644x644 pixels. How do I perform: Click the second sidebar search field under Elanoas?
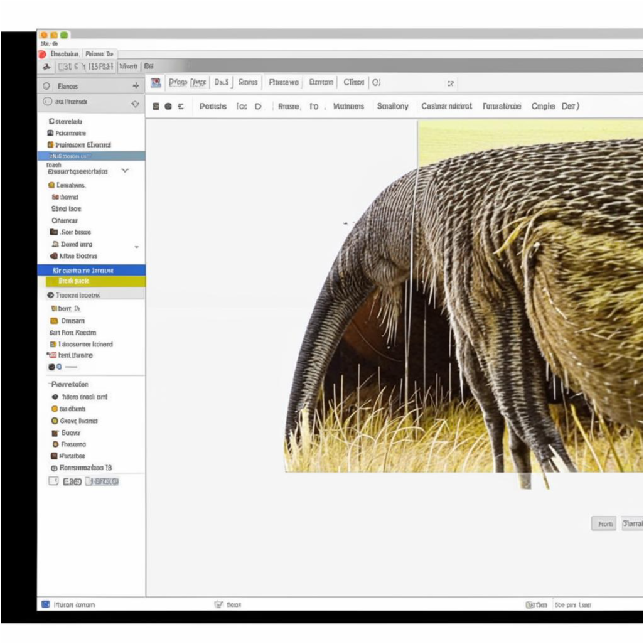(x=92, y=102)
